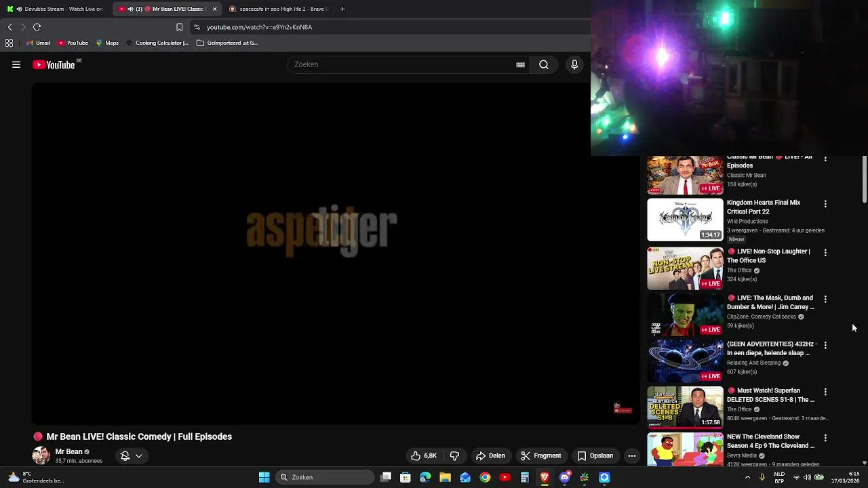Open File Explorer from the taskbar
Viewport: 868px width, 488px height.
[x=445, y=477]
